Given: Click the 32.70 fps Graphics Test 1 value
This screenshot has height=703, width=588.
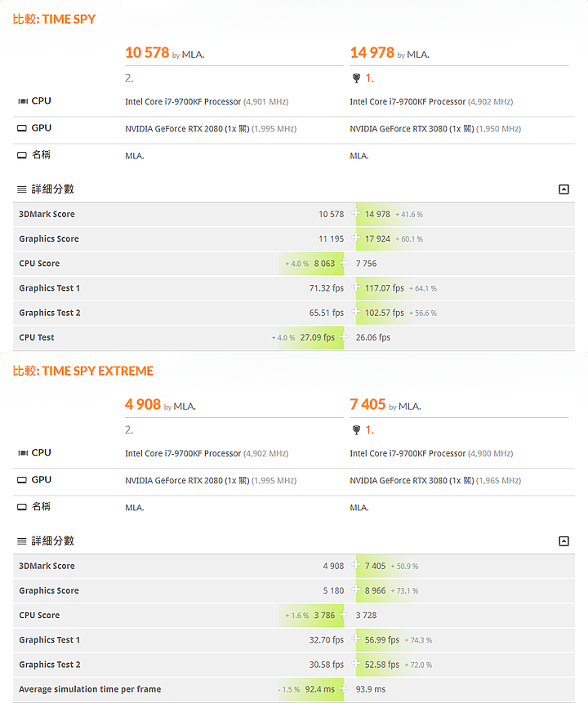Looking at the screenshot, I should (327, 640).
